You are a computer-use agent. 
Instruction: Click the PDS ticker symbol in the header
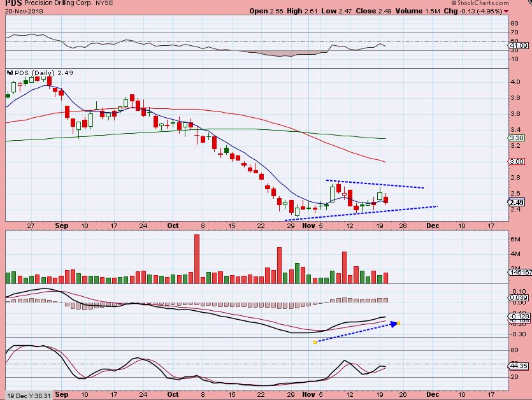13,3
